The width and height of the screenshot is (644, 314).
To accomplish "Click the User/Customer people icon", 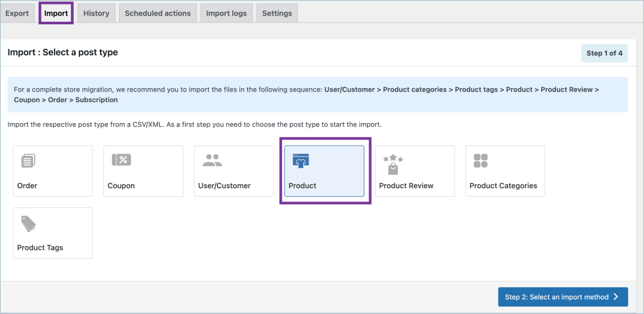I will point(212,160).
